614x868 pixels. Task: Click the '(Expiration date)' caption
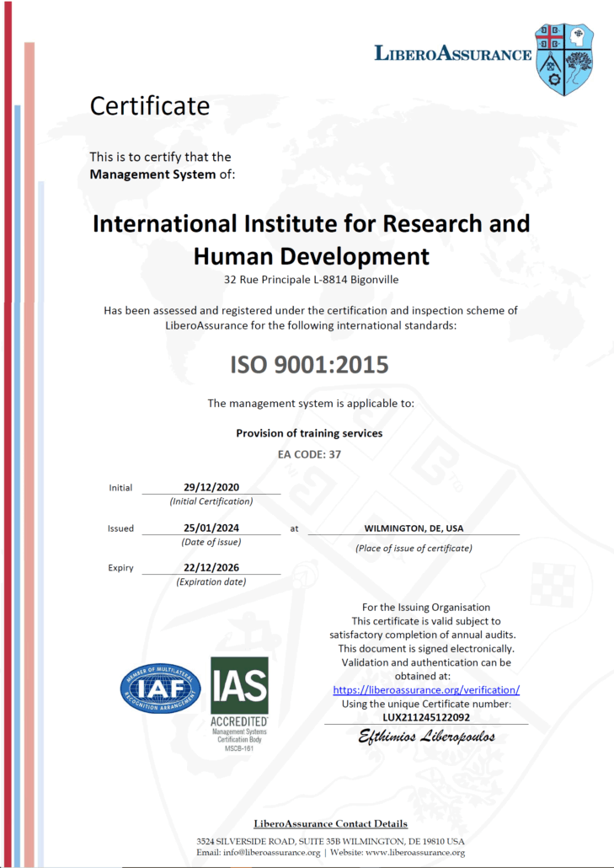211,581
